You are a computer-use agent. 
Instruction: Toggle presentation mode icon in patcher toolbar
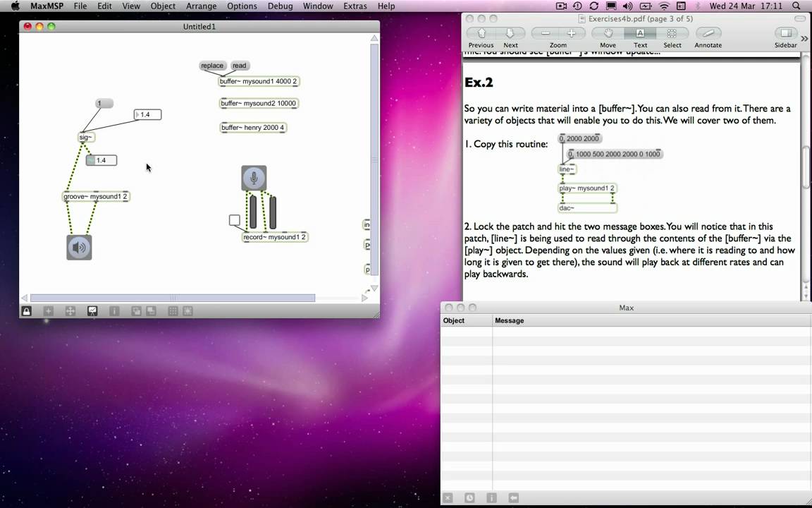92,311
